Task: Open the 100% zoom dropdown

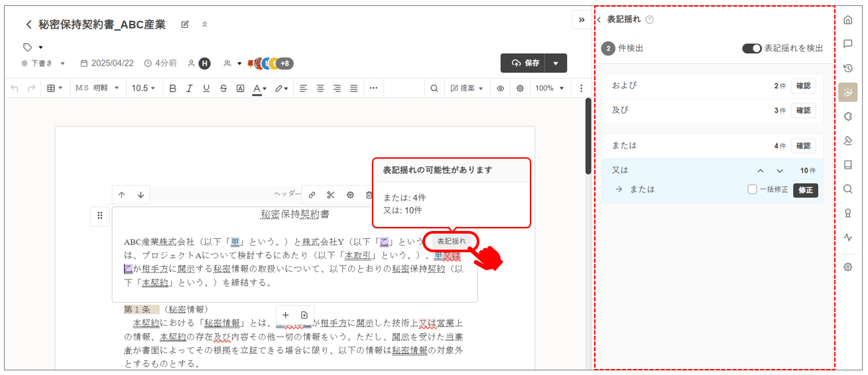Action: pos(550,88)
